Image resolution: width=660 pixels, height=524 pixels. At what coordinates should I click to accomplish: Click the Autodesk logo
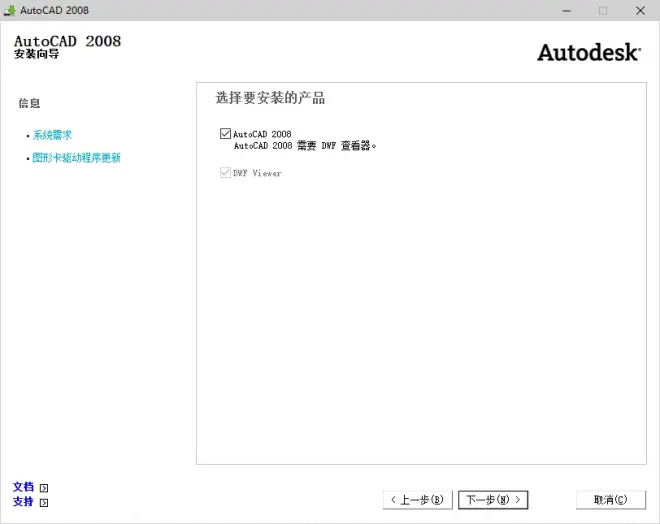point(589,53)
